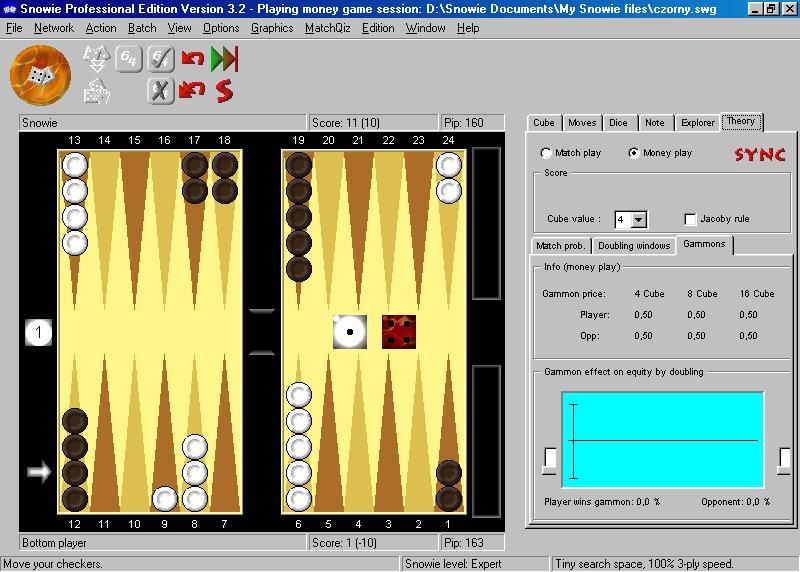This screenshot has height=572, width=800.
Task: Select the Money play radio button
Action: (634, 153)
